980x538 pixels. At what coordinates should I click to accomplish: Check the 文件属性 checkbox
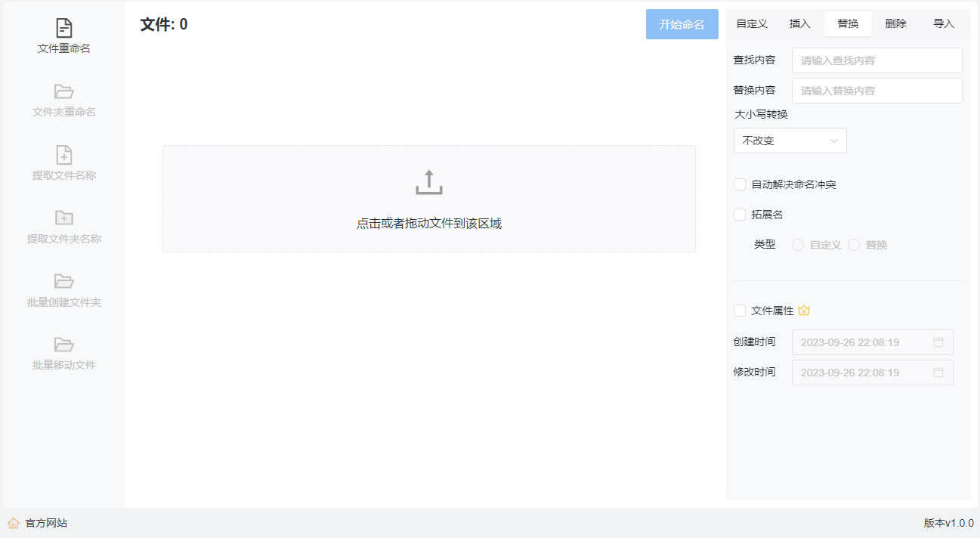tap(740, 311)
